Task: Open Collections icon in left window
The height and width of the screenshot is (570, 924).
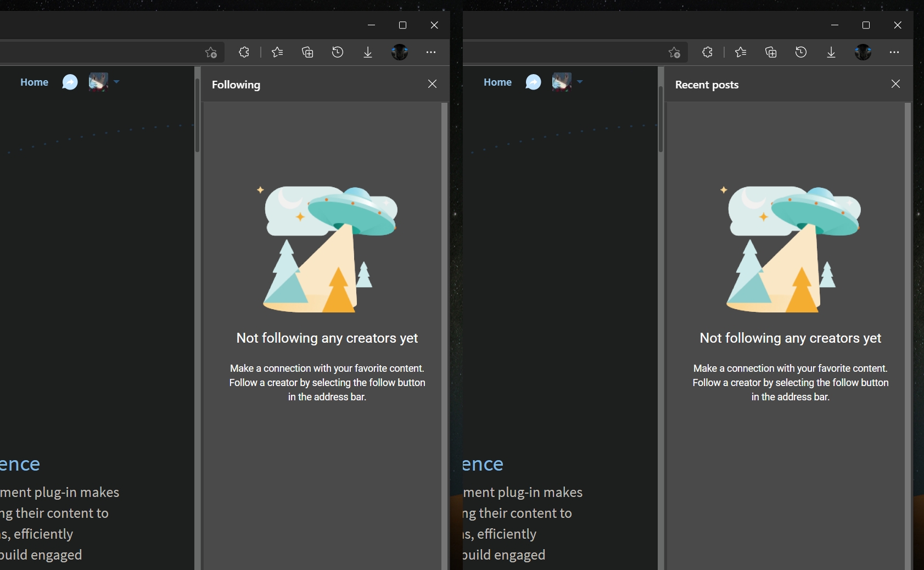Action: point(307,52)
